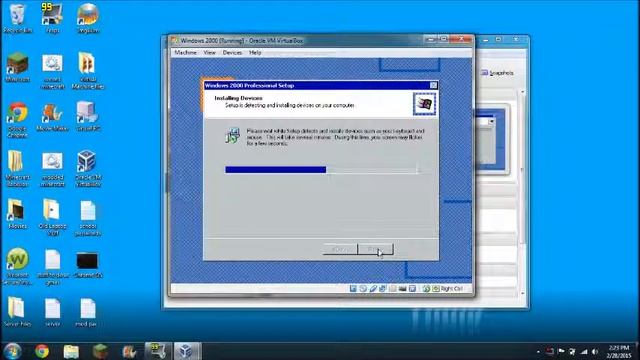This screenshot has width=640, height=360.
Task: Switch to Fraps in the taskbar
Action: (158, 351)
